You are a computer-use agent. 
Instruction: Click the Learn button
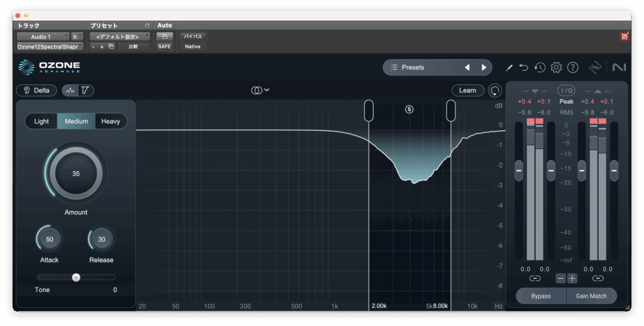tap(467, 91)
